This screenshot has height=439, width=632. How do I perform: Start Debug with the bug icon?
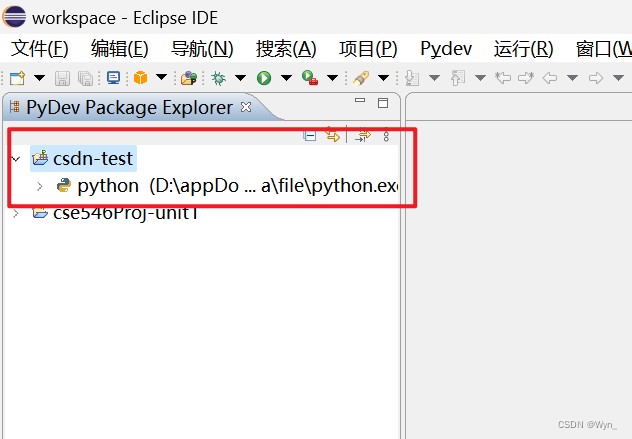(219, 78)
